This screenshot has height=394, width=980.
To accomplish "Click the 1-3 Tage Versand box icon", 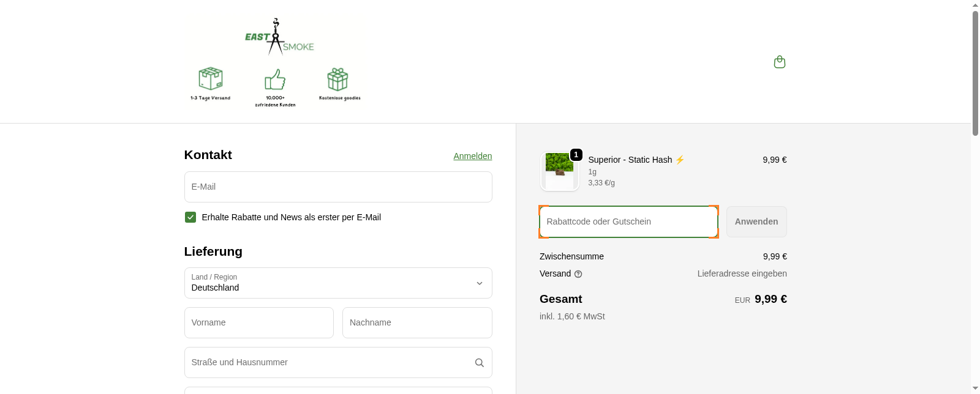I will [x=210, y=80].
